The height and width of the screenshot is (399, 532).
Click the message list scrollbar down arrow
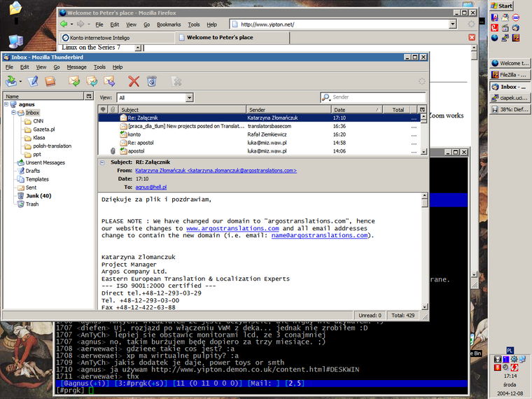tap(423, 151)
